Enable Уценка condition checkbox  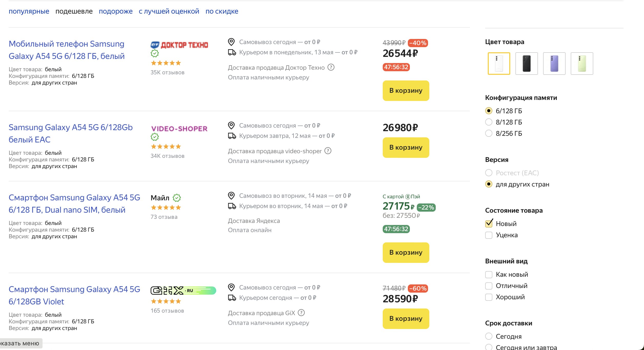(489, 235)
